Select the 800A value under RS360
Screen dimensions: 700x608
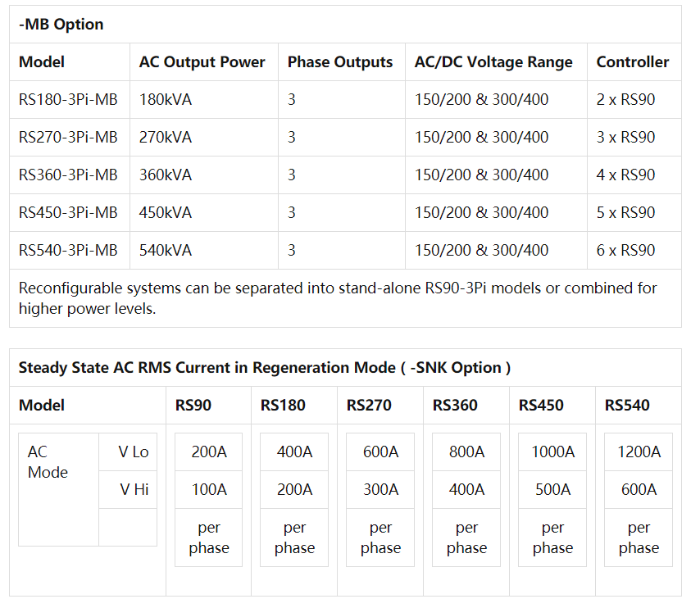point(466,452)
